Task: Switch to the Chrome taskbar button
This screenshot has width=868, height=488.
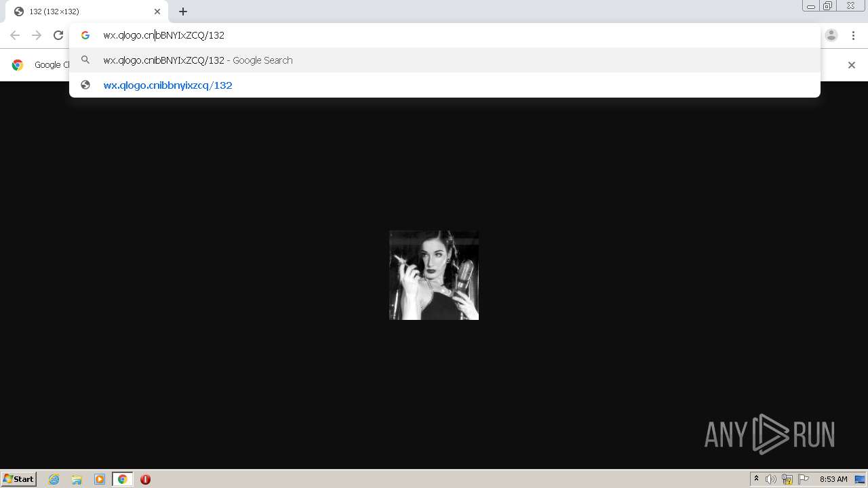Action: coord(123,479)
